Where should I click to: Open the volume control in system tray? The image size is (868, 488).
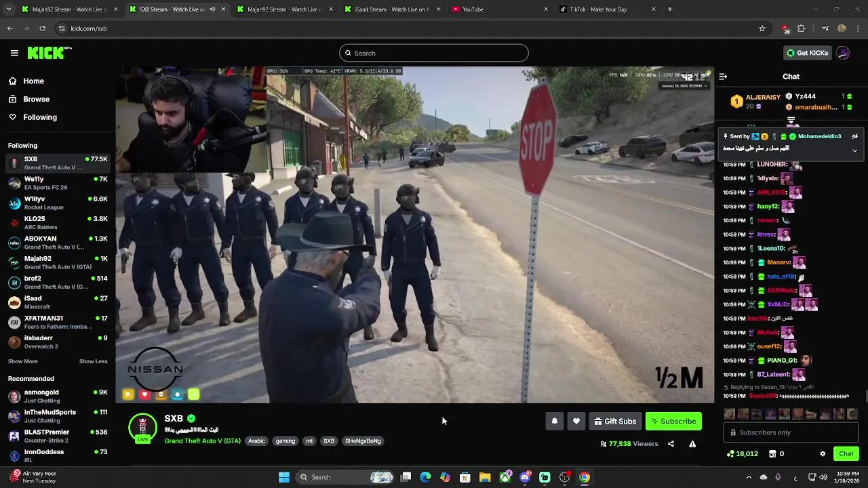823,477
